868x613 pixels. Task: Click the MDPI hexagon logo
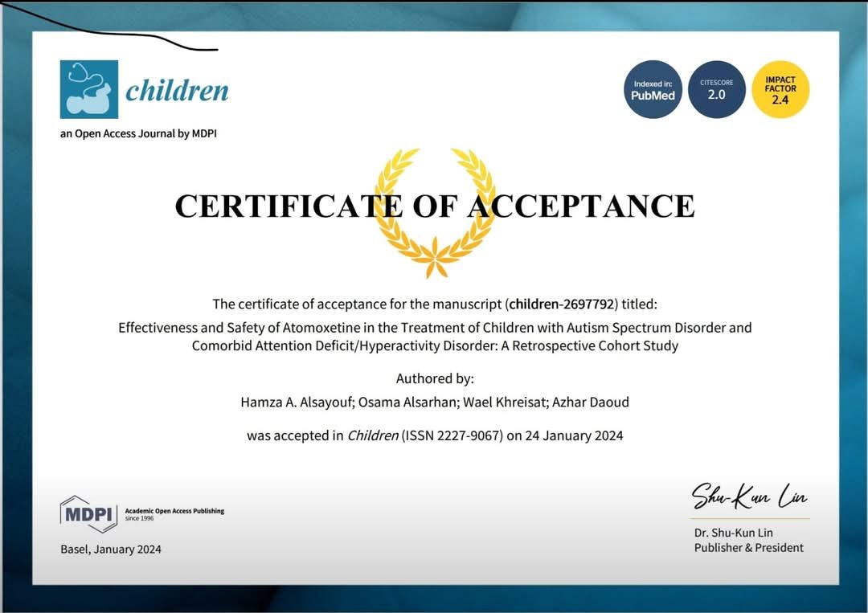point(88,514)
